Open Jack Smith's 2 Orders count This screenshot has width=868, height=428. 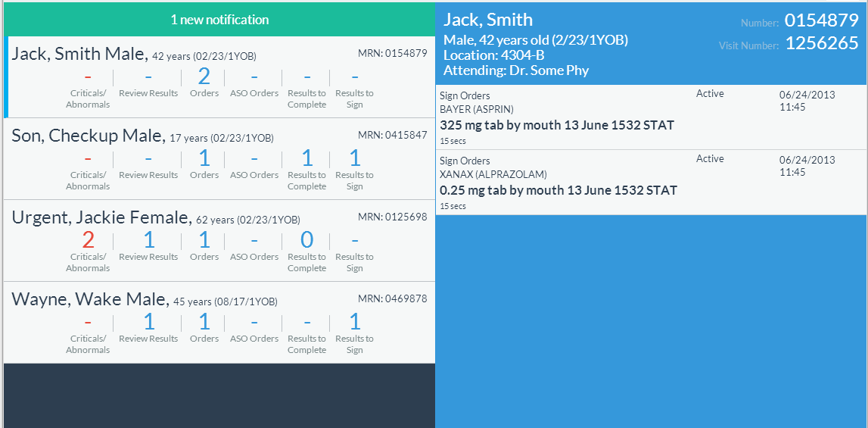click(x=204, y=77)
